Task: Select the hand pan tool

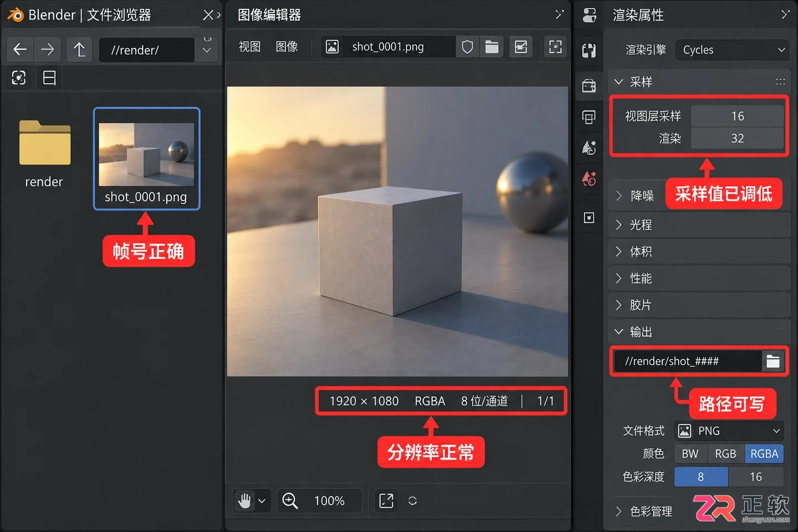Action: pyautogui.click(x=244, y=501)
